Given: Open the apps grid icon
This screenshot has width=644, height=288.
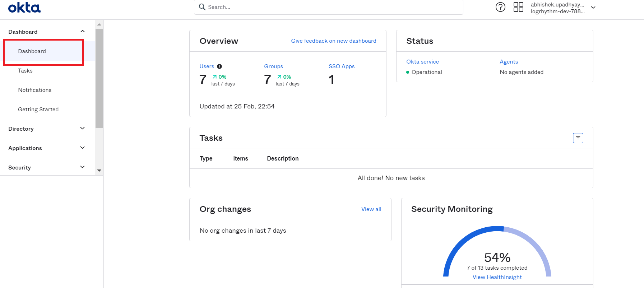Looking at the screenshot, I should click(x=518, y=7).
